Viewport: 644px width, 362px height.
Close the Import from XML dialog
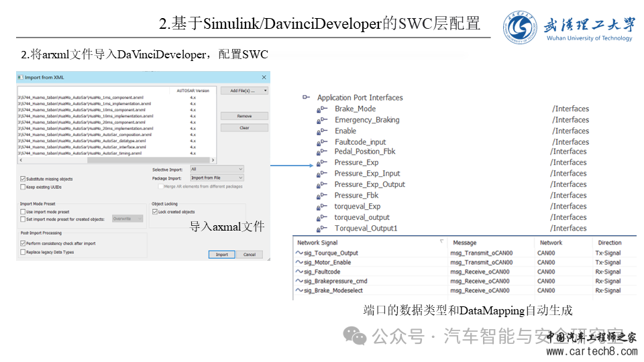click(x=264, y=77)
